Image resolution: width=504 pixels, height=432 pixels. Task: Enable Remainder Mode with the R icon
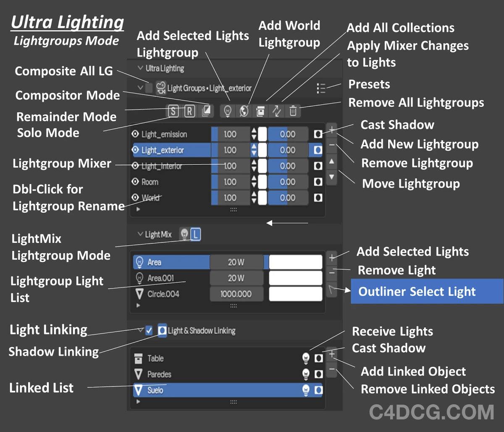189,111
